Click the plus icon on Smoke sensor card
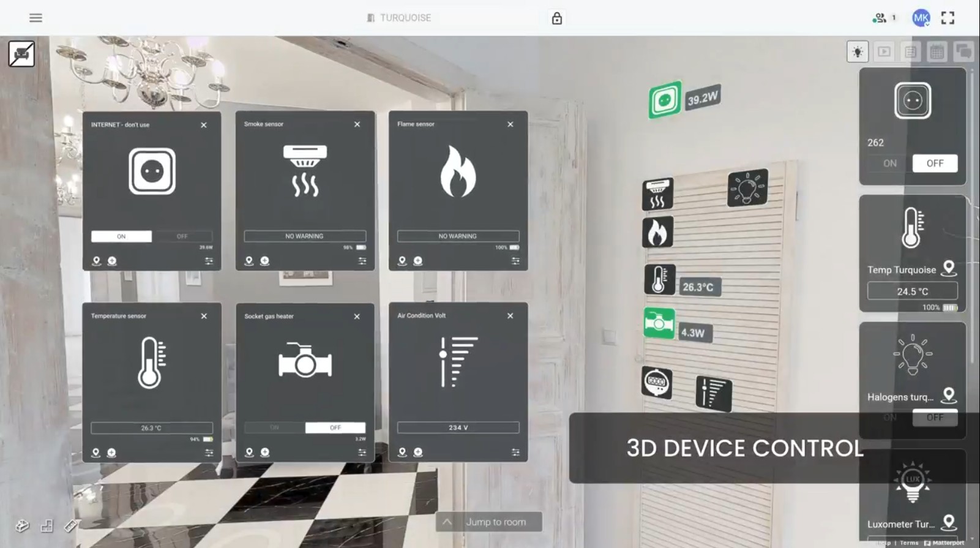Image resolution: width=980 pixels, height=548 pixels. click(264, 261)
